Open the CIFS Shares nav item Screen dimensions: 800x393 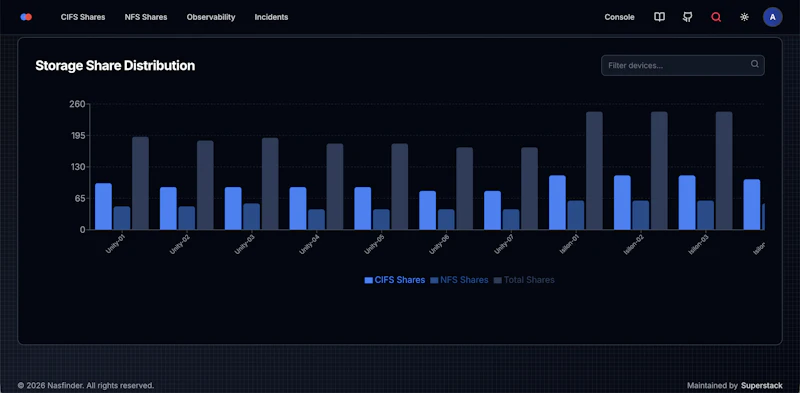[x=83, y=17]
